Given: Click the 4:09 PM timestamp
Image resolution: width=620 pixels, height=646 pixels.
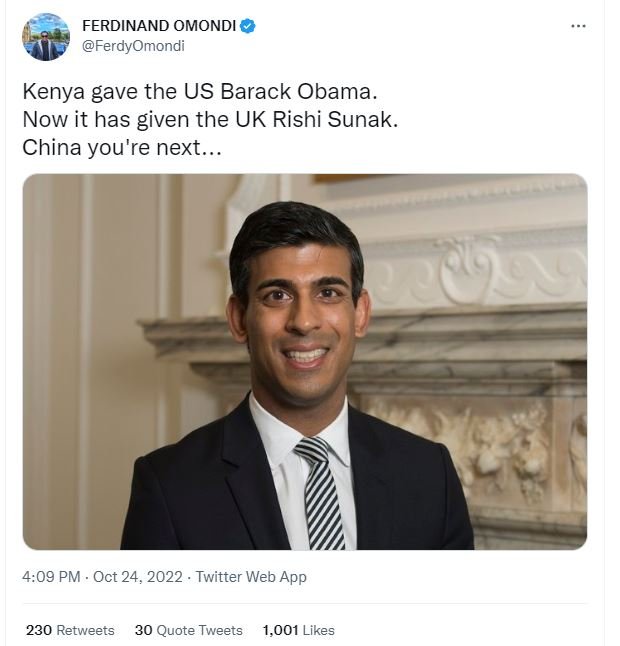Looking at the screenshot, I should (52, 577).
